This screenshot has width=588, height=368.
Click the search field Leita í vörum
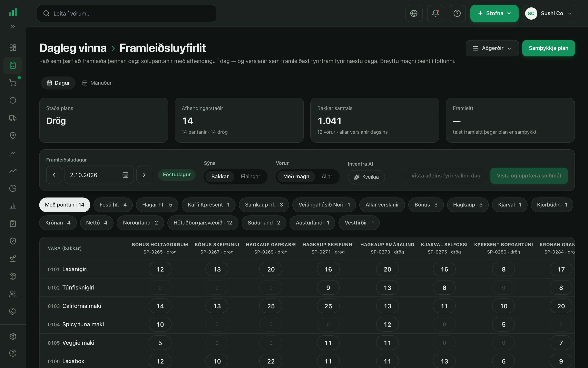(126, 13)
